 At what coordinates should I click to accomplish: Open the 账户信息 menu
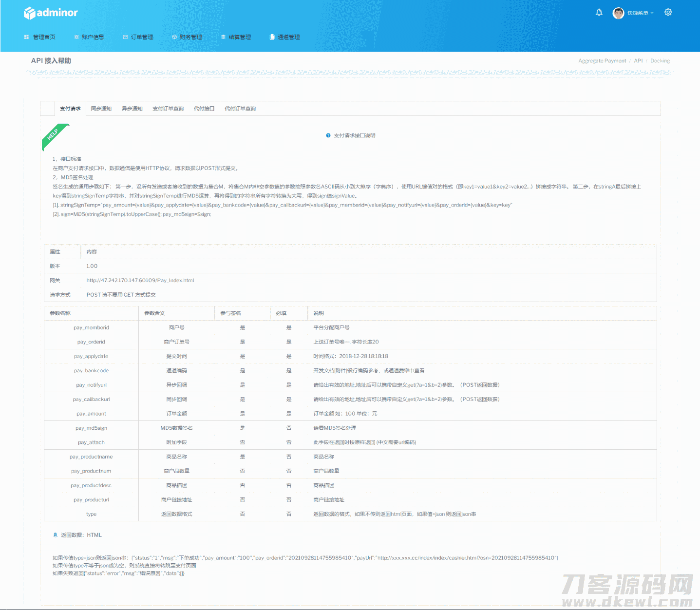92,37
